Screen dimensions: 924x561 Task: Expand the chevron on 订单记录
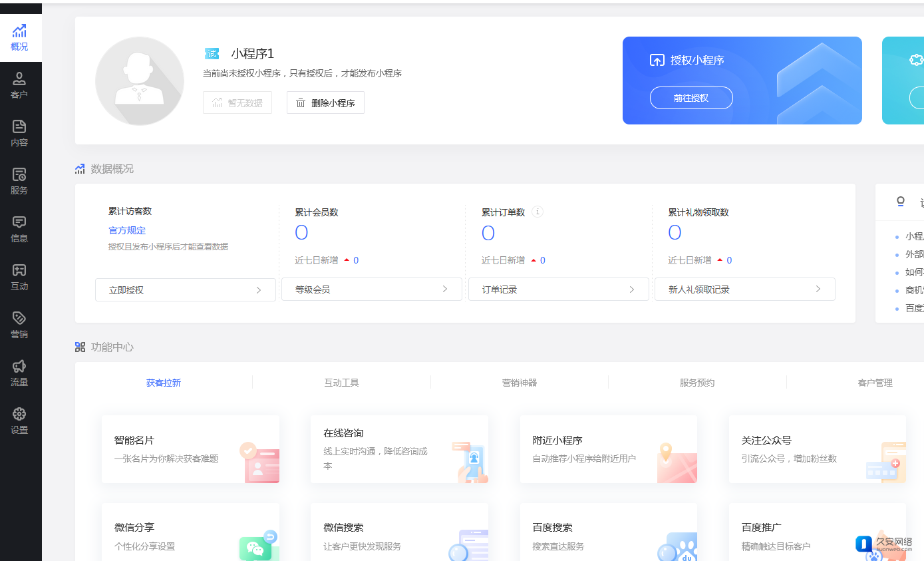pyautogui.click(x=632, y=289)
